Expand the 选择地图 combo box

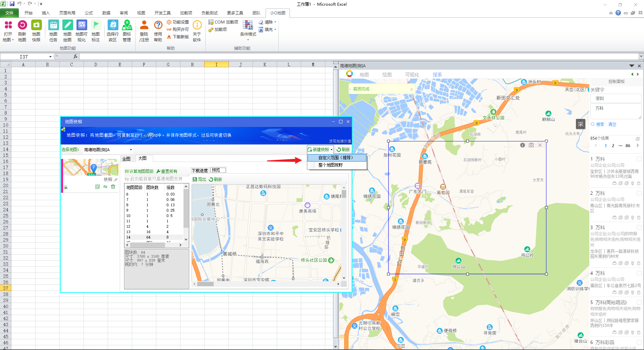tap(131, 150)
